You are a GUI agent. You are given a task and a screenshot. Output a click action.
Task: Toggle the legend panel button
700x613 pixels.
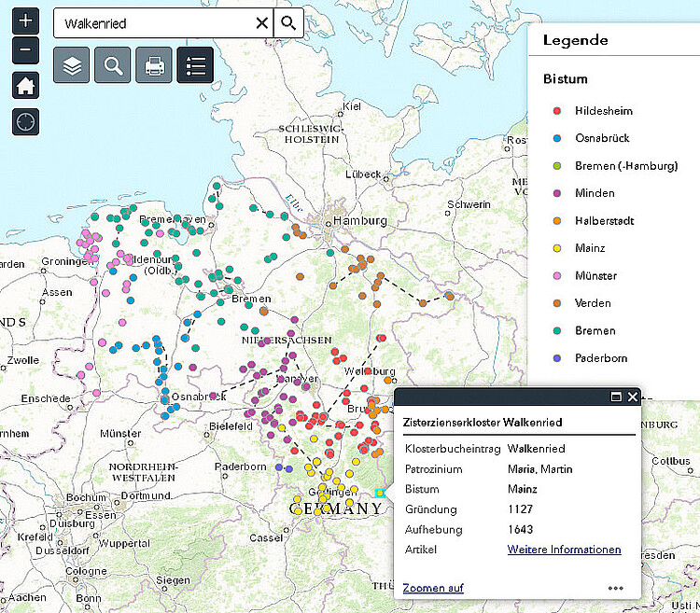(195, 65)
